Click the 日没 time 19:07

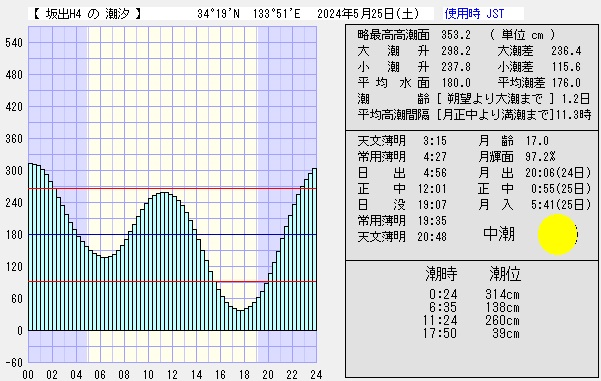click(x=432, y=205)
